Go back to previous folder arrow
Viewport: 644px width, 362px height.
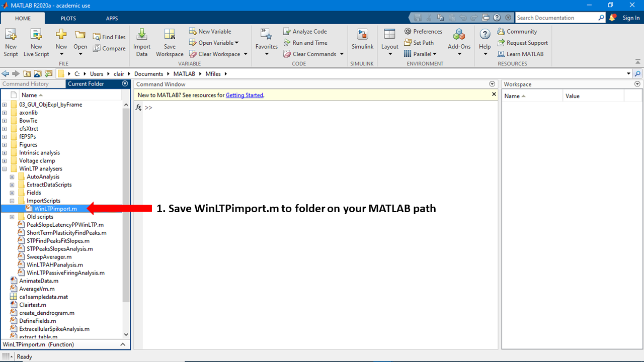point(6,74)
